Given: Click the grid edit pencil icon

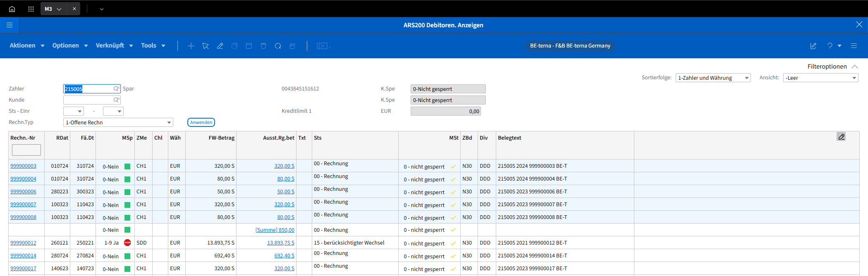Looking at the screenshot, I should pos(841,137).
